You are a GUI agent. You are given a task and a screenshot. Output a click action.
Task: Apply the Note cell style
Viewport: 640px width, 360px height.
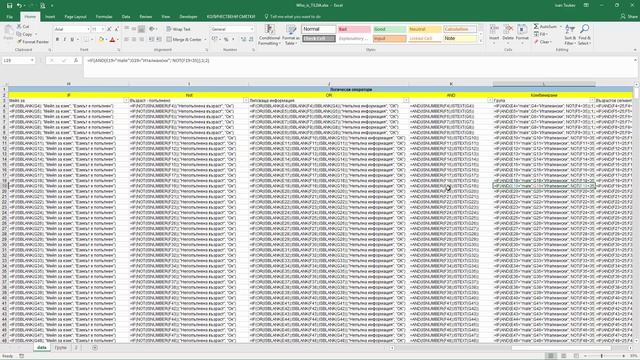(x=460, y=39)
